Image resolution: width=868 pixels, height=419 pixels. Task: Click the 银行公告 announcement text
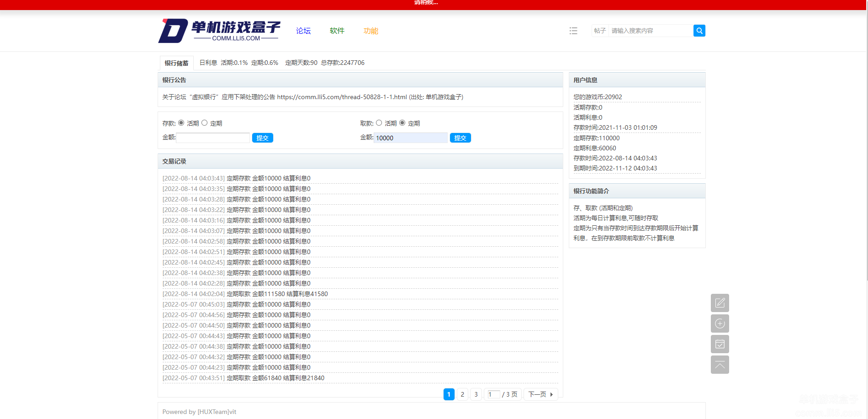[312, 97]
